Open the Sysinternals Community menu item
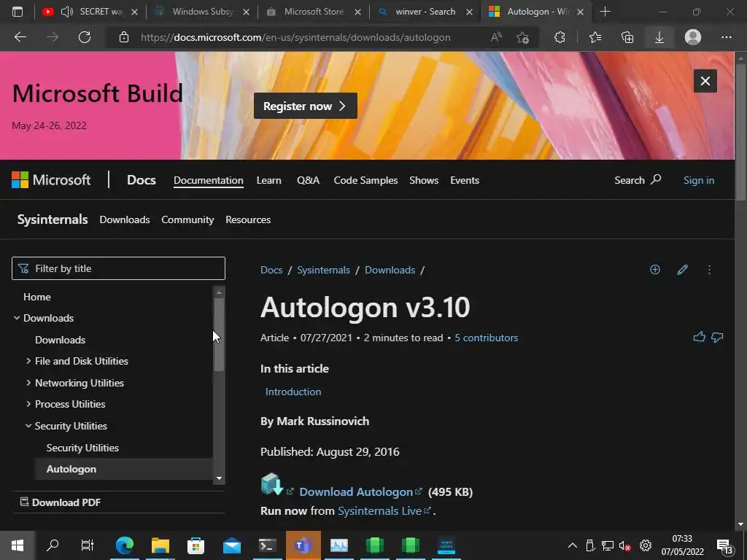The width and height of the screenshot is (747, 560). click(187, 219)
